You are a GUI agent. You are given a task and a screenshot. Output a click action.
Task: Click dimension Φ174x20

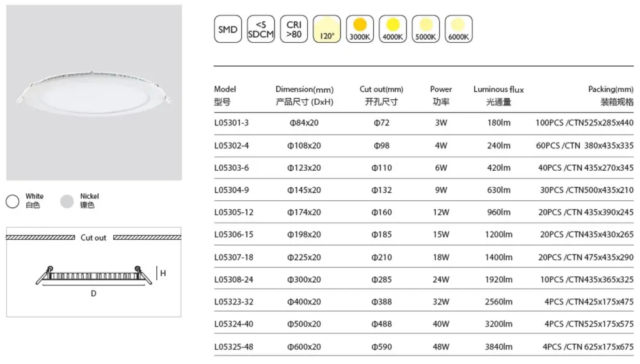[x=304, y=212]
